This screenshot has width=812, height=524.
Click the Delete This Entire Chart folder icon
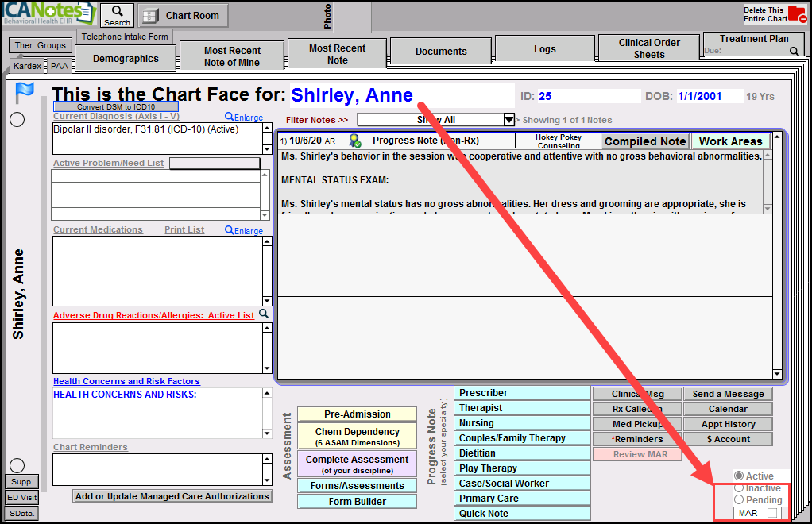point(797,14)
